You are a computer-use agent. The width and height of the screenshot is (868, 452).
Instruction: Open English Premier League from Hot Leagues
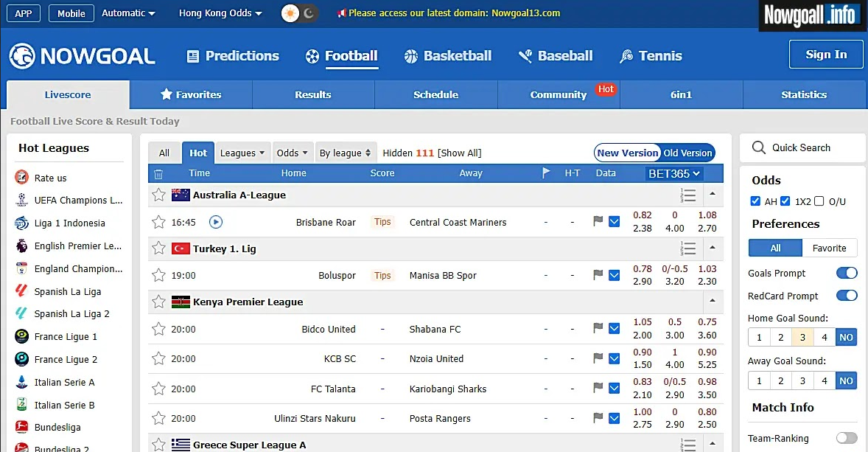click(x=77, y=246)
